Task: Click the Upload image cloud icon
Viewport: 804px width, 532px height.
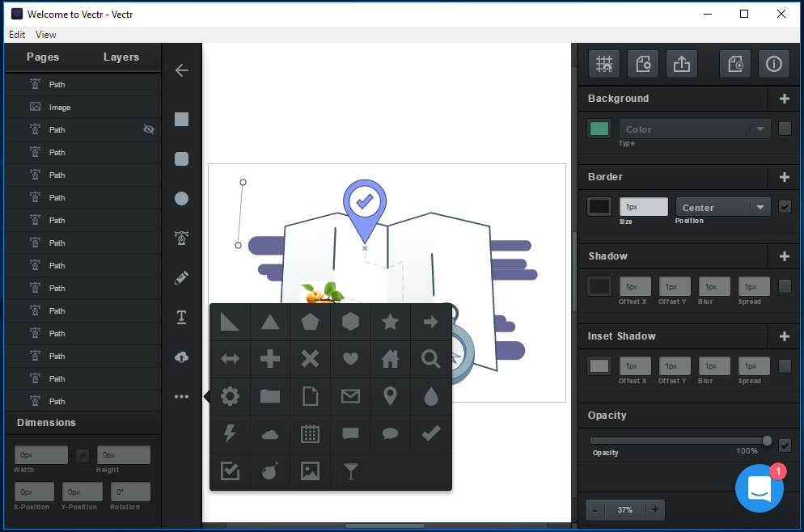Action: 181,357
